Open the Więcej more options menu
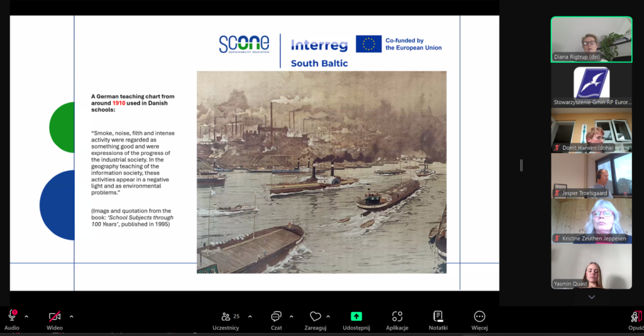 tap(479, 316)
